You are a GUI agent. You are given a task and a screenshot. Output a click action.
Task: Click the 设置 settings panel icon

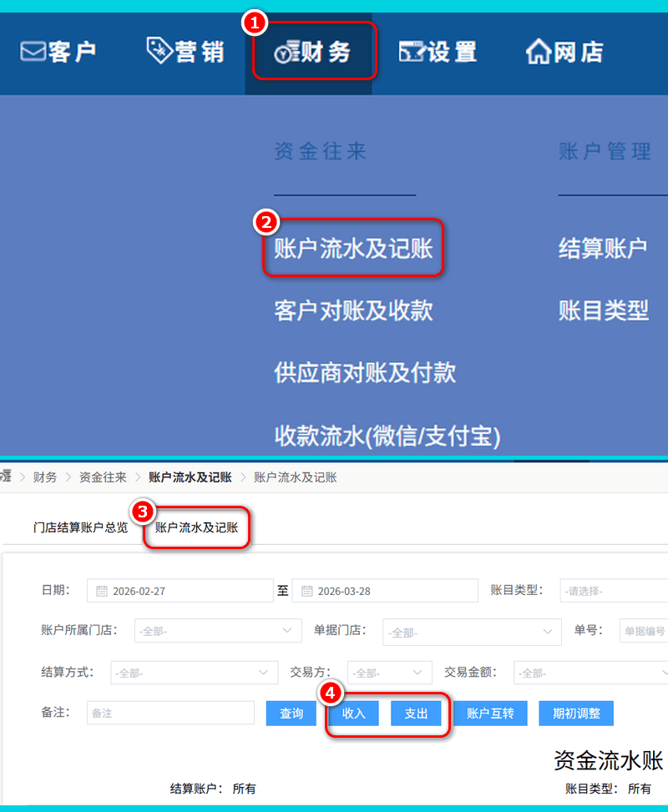[x=412, y=52]
